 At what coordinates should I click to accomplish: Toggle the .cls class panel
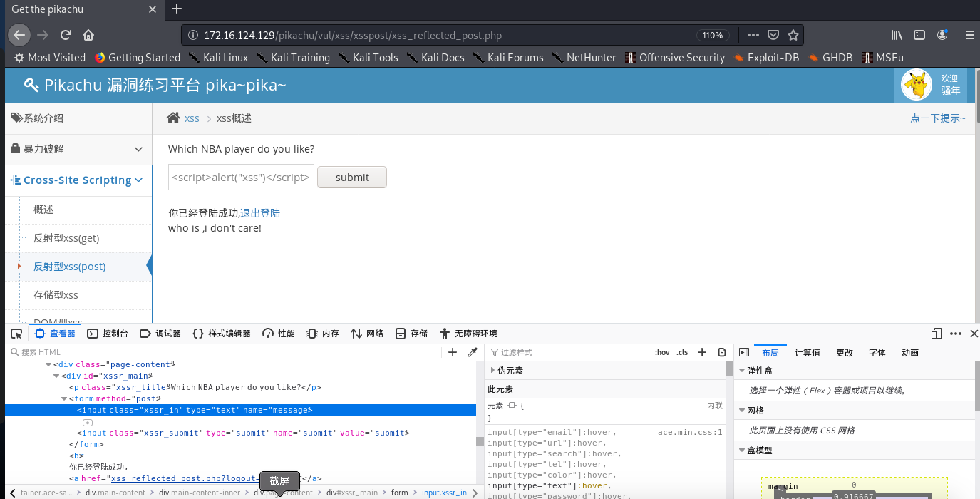(682, 352)
